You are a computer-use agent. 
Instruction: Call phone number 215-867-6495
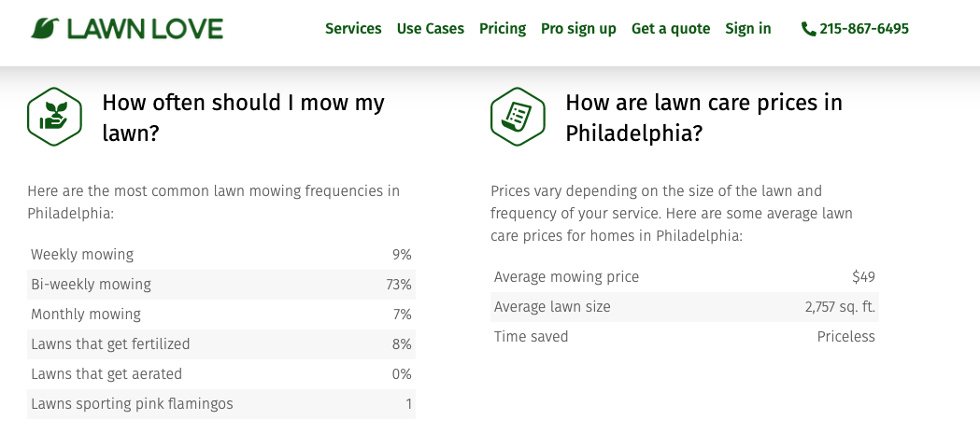point(864,29)
